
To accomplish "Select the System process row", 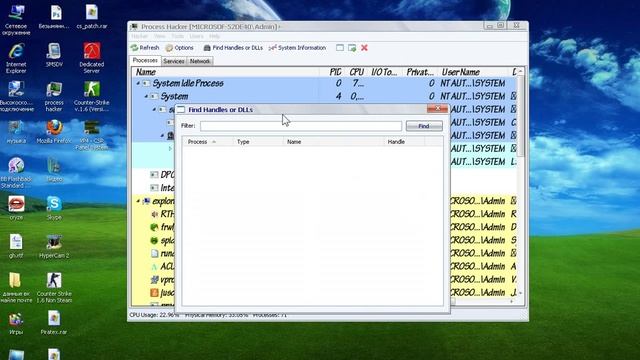I will [325, 96].
